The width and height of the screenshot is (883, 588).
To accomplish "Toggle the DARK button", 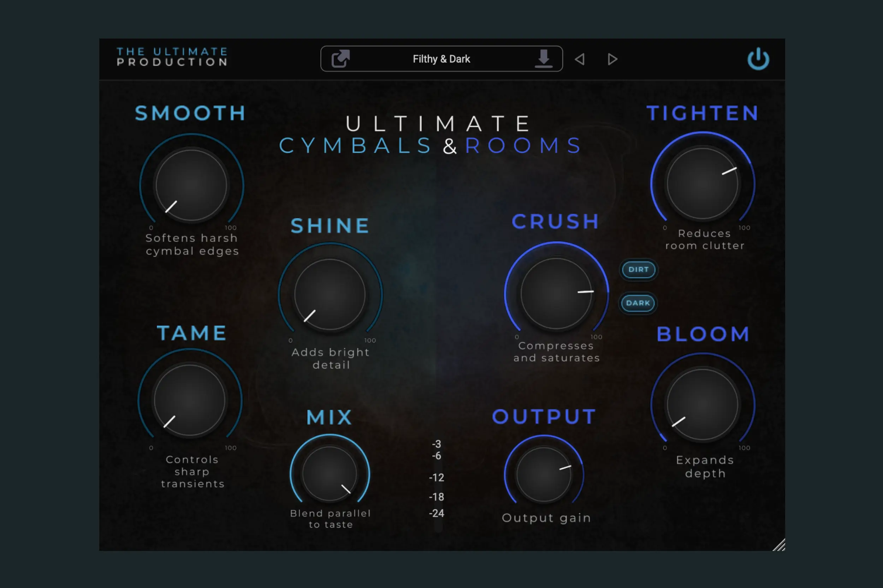I will point(638,302).
